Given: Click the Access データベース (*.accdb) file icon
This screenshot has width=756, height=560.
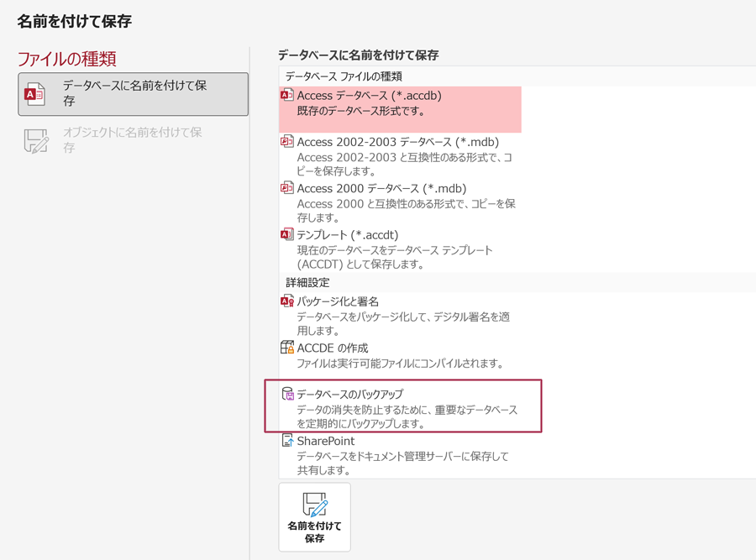Looking at the screenshot, I should click(287, 96).
